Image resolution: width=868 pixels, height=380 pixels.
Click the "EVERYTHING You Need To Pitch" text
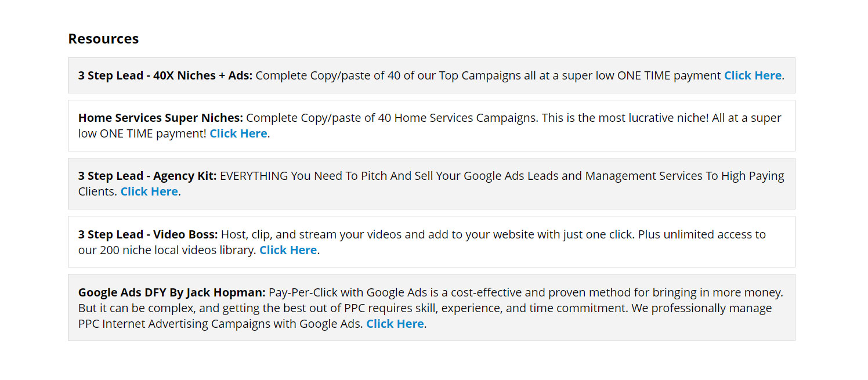coord(302,176)
